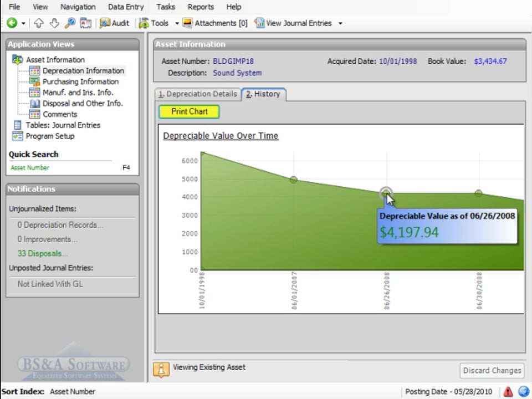Select Purchasing Information in tree
Image resolution: width=532 pixels, height=399 pixels.
click(81, 81)
